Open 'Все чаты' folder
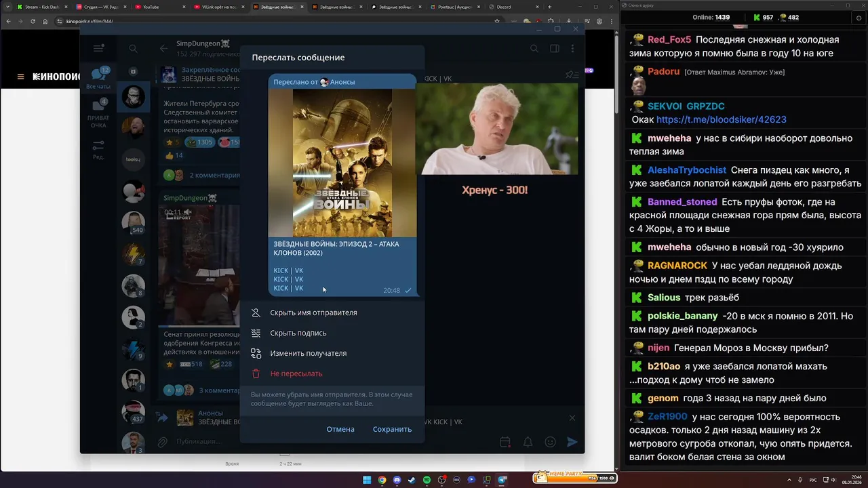This screenshot has width=868, height=488. [98, 79]
